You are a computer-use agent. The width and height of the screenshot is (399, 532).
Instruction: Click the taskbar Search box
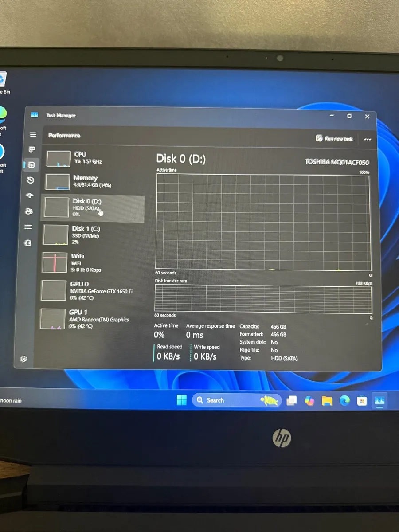coord(237,400)
